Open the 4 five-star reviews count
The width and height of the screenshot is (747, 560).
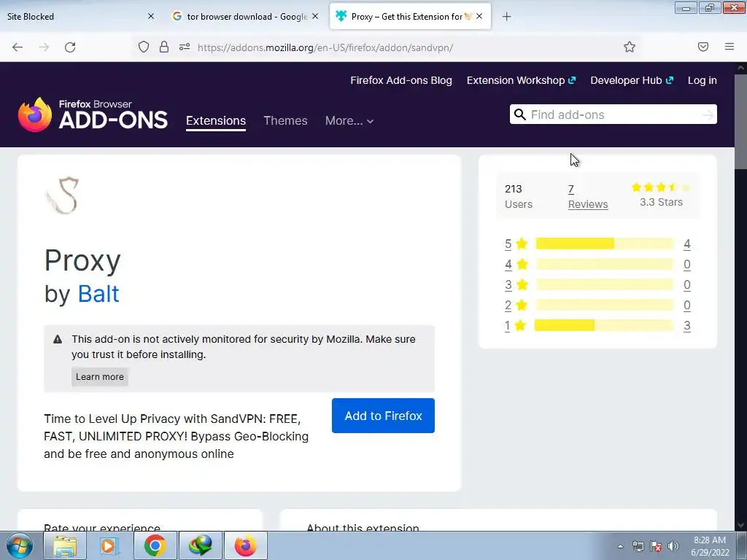coord(687,244)
